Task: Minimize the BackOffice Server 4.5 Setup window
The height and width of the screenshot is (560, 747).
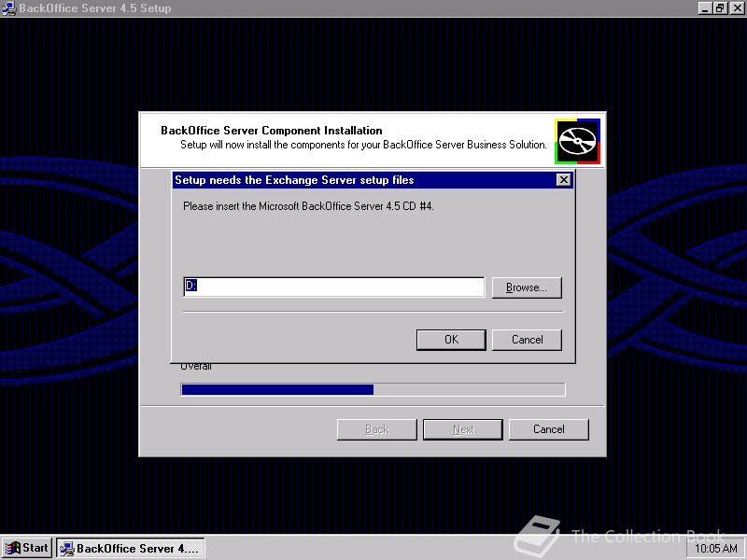Action: [706, 8]
